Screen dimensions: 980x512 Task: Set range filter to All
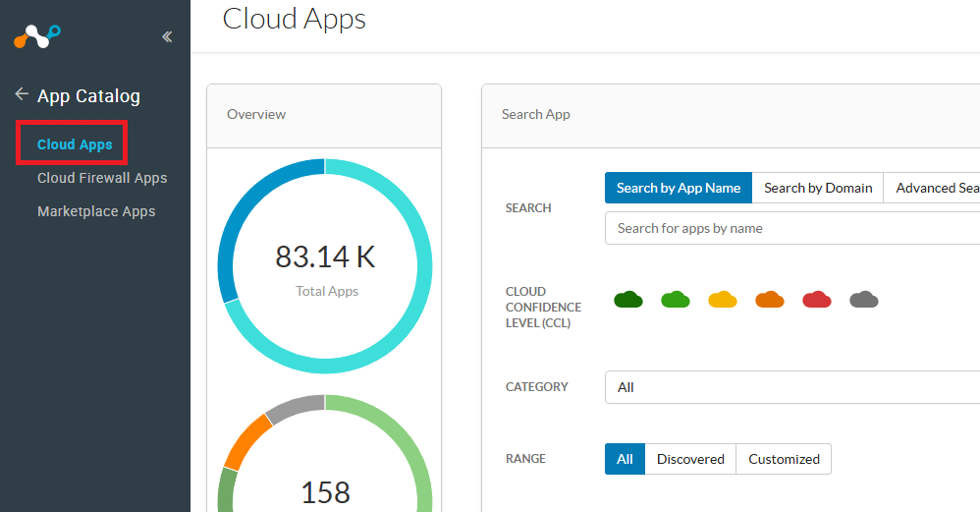point(625,459)
